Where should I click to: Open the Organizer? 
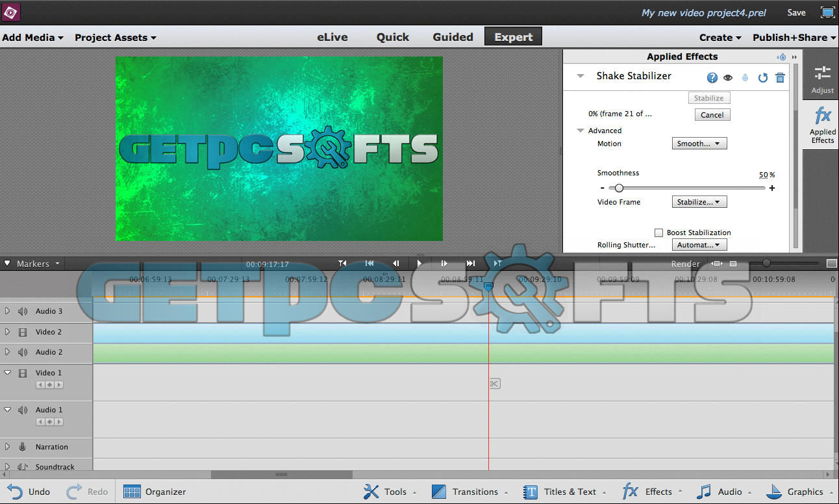click(155, 492)
